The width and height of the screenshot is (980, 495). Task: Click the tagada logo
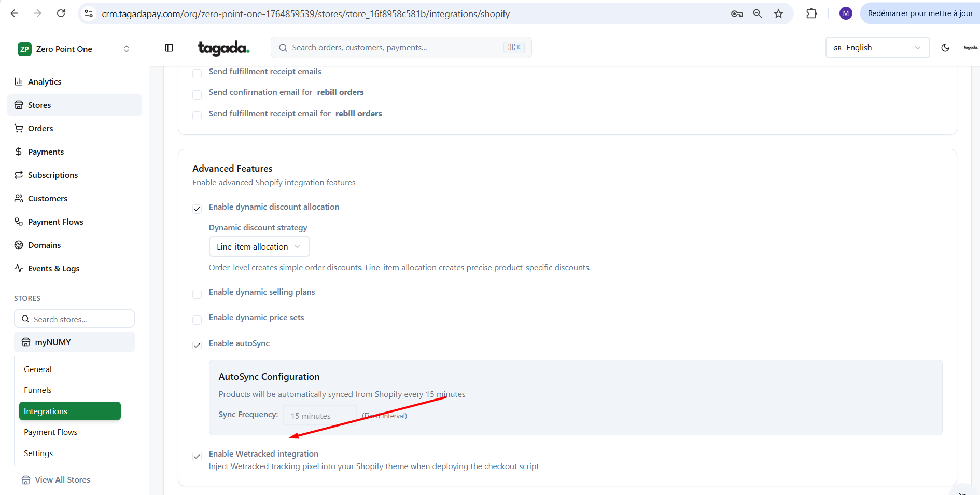click(x=223, y=48)
